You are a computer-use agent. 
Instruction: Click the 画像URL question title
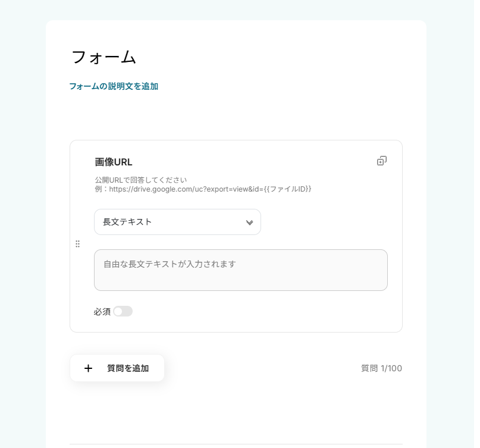pos(114,162)
